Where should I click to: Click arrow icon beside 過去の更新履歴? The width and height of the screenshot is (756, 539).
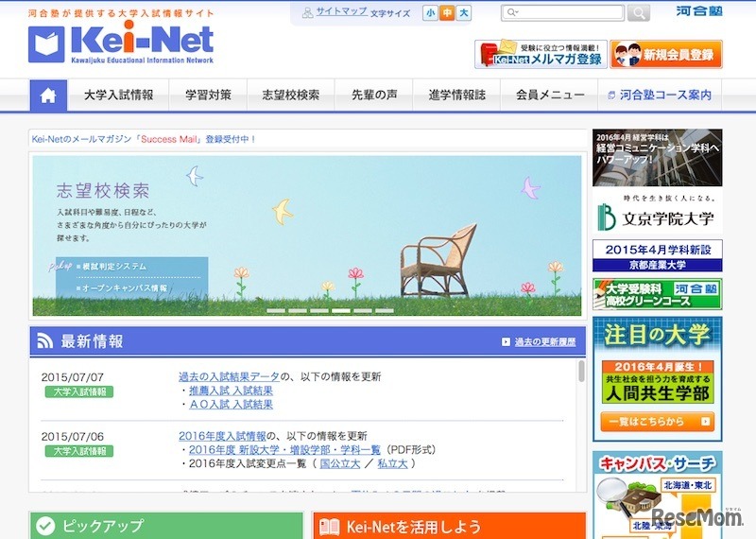click(x=506, y=341)
